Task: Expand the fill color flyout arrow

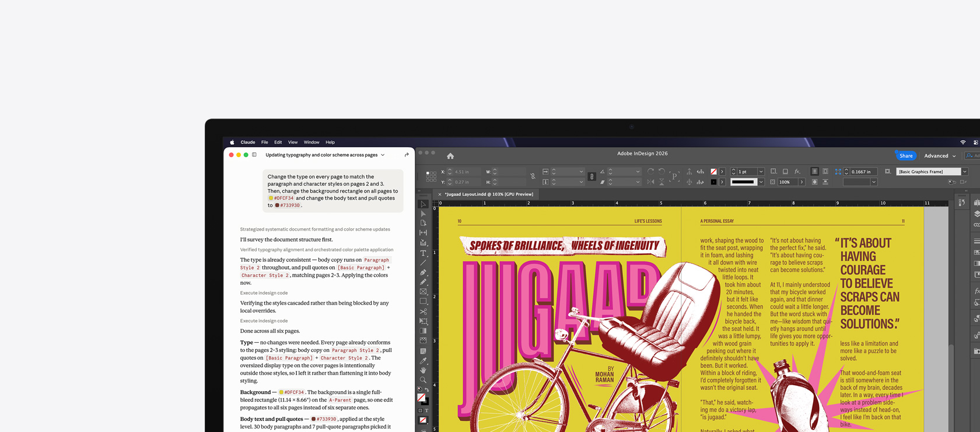Action: [722, 172]
